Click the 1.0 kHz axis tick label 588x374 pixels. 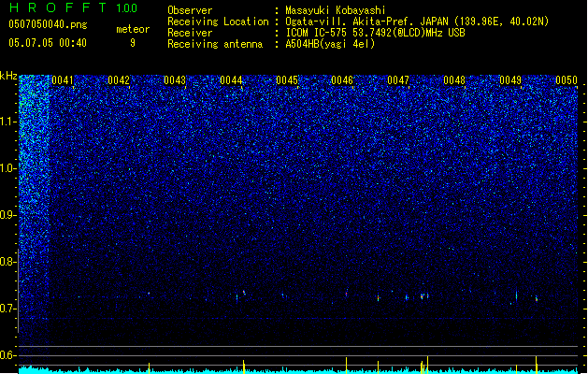coord(8,168)
